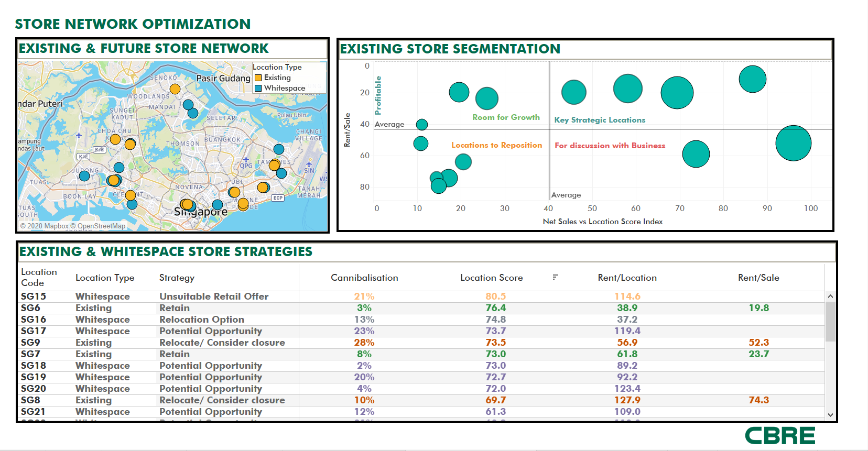Select row code SG19
Screen dimensions: 868x451
click(x=34, y=377)
